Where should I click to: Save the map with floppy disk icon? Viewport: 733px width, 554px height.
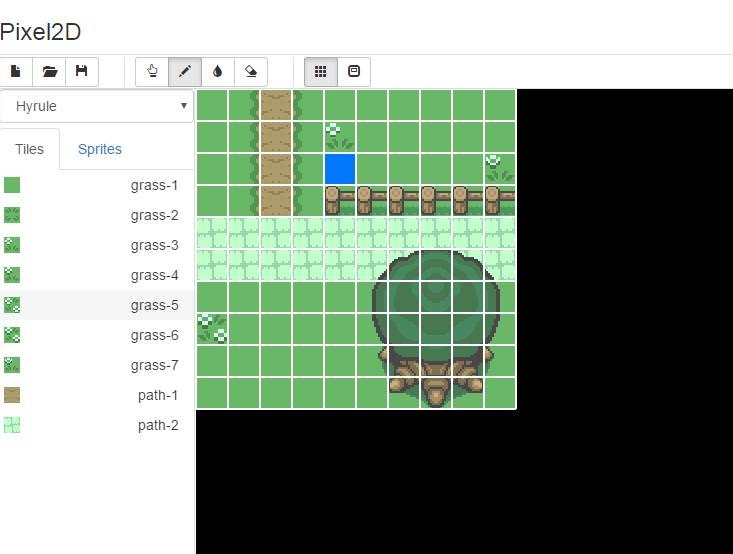coord(82,72)
